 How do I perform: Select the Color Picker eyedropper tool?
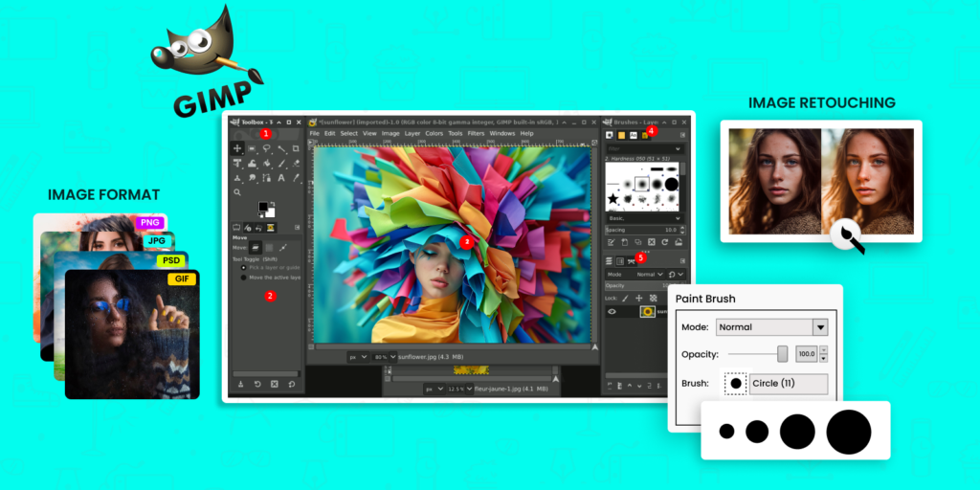pyautogui.click(x=297, y=177)
